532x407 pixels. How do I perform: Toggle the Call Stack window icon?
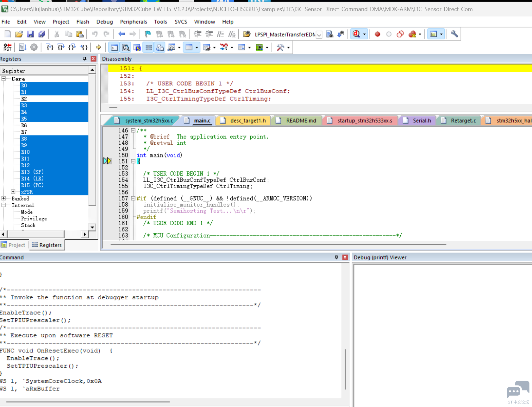[x=160, y=47]
